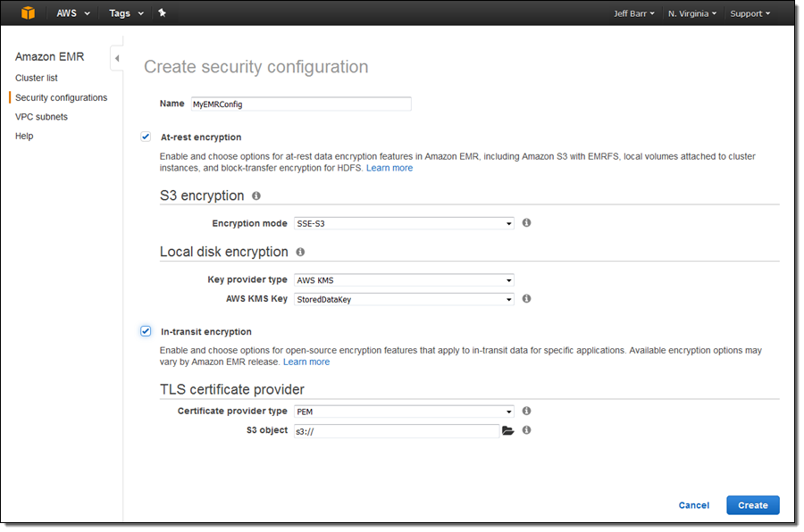Image resolution: width=804 pixels, height=532 pixels.
Task: Uncheck the In-transit encryption checkbox
Action: [x=146, y=331]
